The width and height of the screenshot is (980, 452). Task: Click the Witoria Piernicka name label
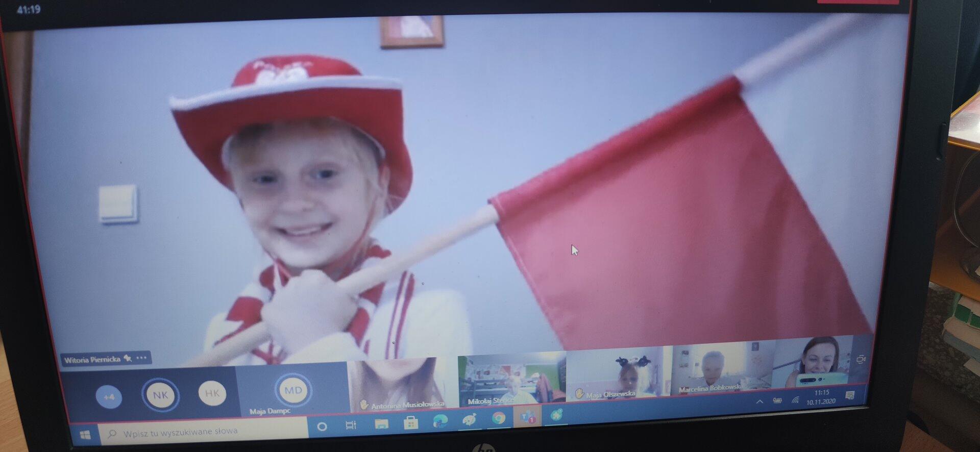pyautogui.click(x=92, y=360)
